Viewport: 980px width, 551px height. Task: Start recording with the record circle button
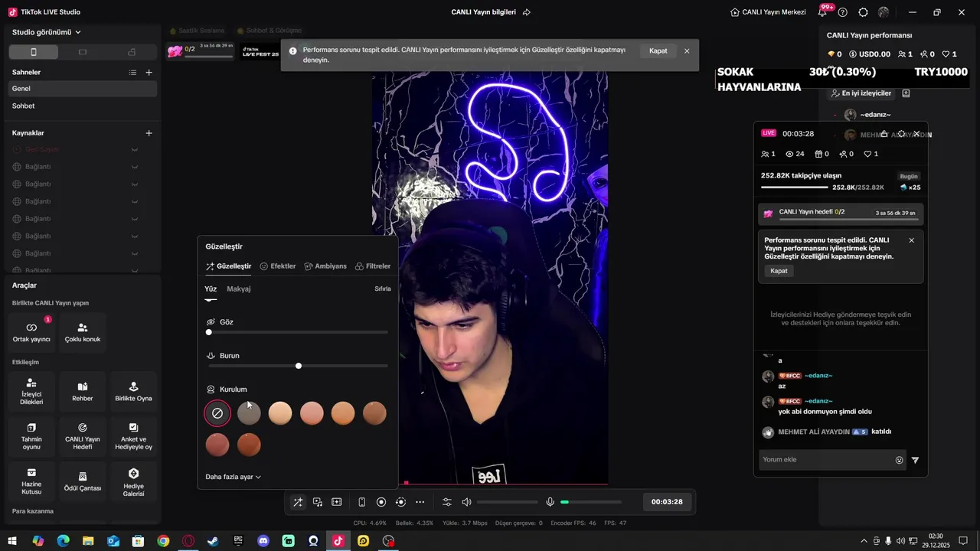coord(381,502)
